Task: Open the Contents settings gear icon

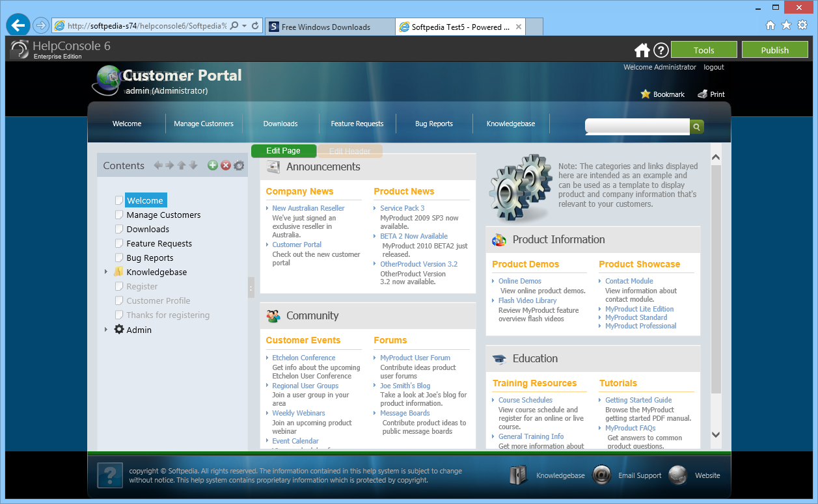Action: click(x=239, y=165)
